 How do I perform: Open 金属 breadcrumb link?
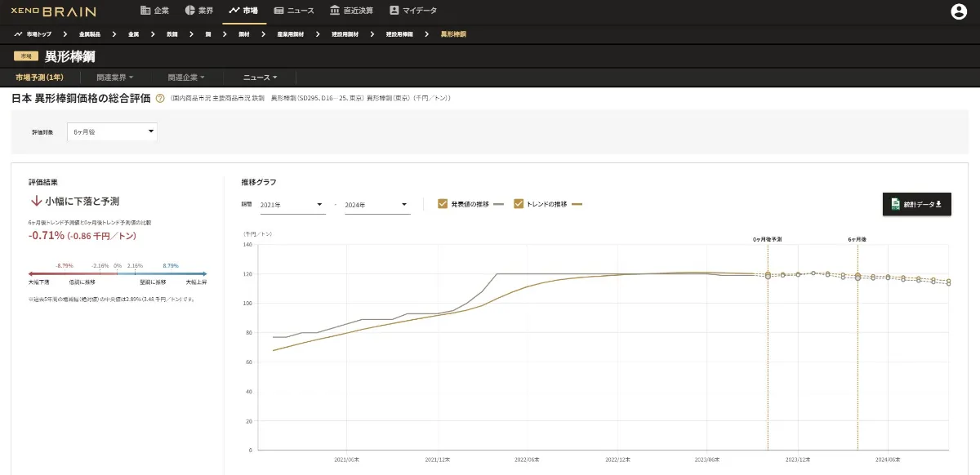click(x=133, y=34)
